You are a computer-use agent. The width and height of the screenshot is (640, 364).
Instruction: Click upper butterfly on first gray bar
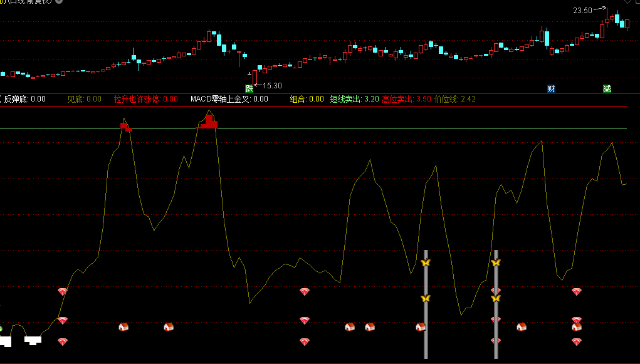coord(426,263)
